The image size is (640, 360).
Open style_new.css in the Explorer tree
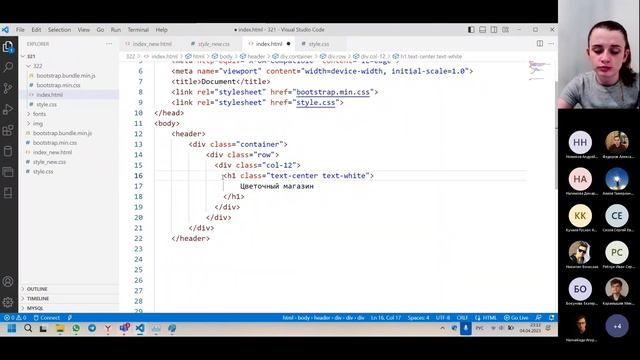[49, 162]
